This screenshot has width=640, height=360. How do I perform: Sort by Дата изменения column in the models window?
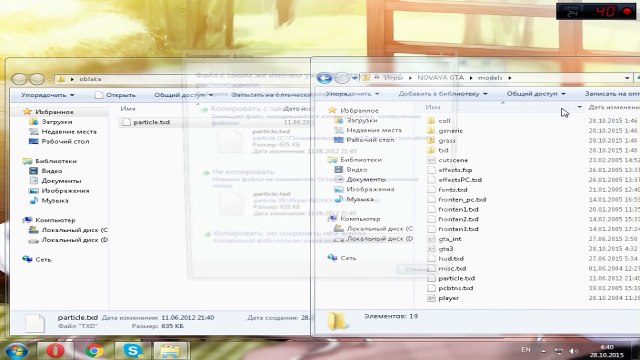tap(613, 107)
